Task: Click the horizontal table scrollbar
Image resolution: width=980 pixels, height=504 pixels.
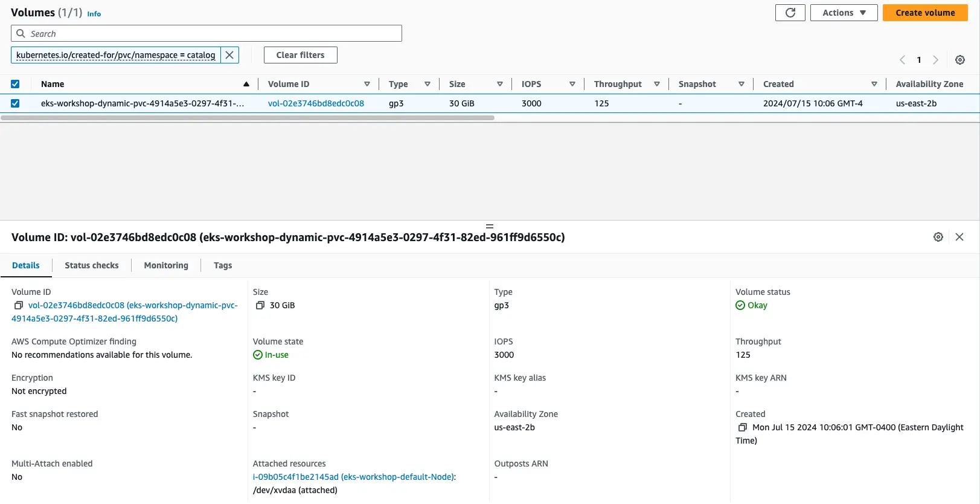Action: coord(248,118)
